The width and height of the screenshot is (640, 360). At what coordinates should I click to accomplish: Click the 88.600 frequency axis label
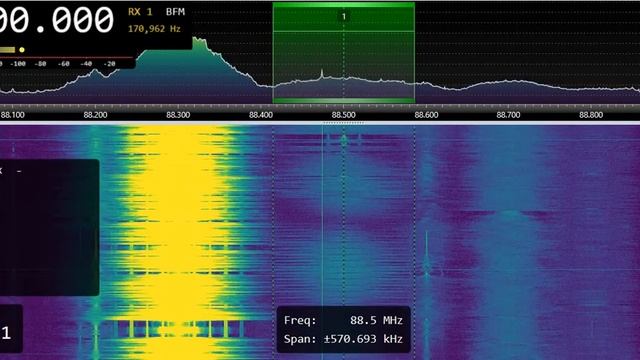[x=427, y=115]
